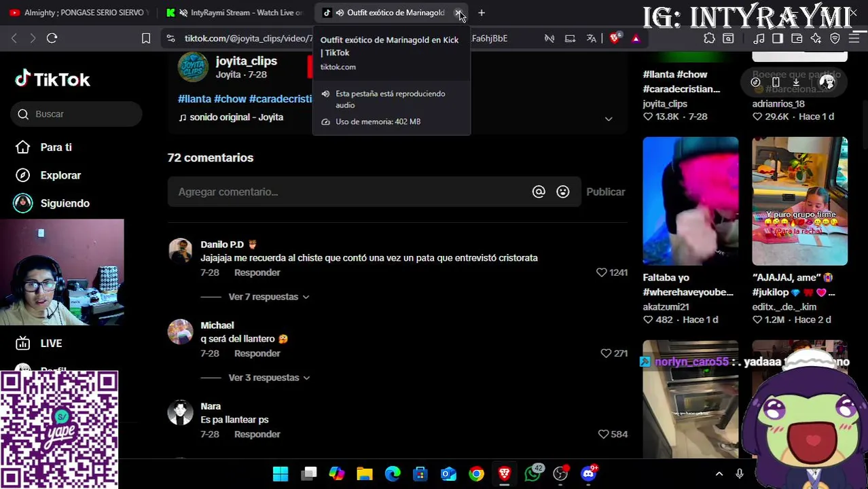Click the search magnifier icon

click(x=23, y=114)
